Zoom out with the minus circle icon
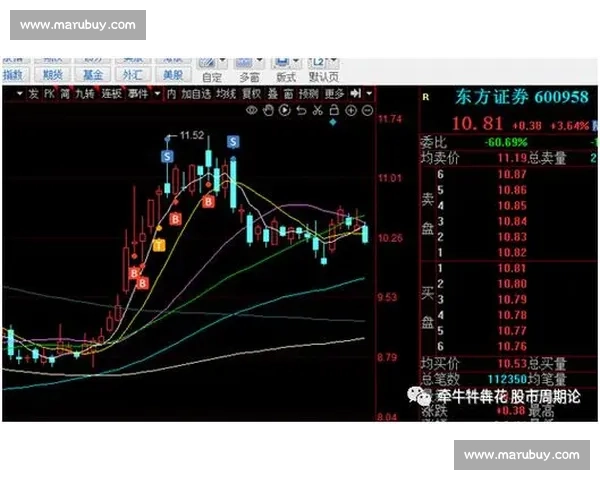600x480 pixels. tap(367, 111)
